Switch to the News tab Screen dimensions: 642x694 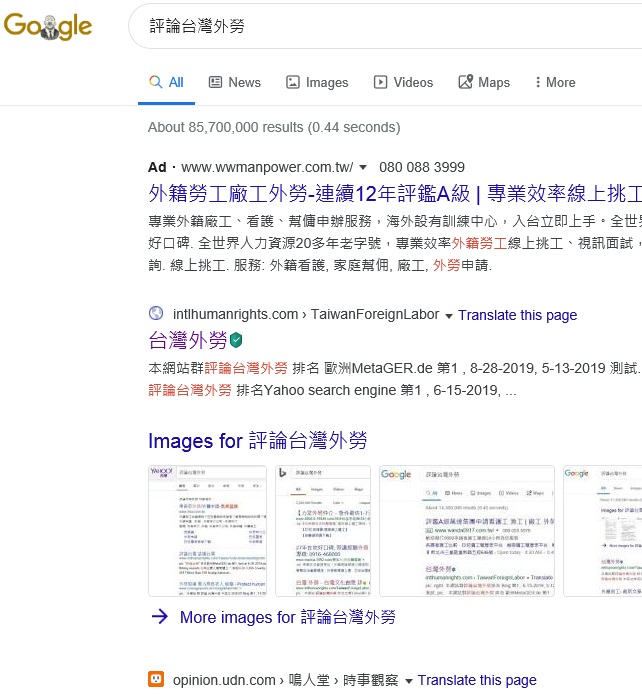235,82
